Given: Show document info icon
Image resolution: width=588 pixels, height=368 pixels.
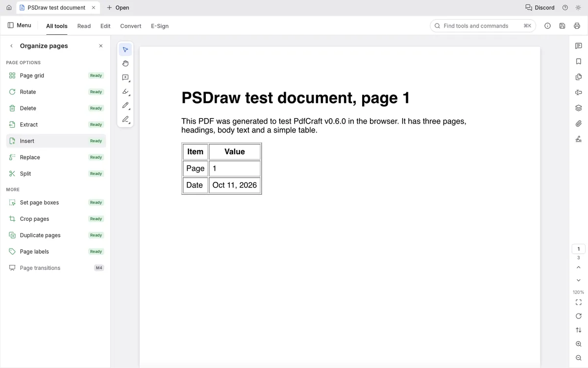Looking at the screenshot, I should tap(548, 26).
